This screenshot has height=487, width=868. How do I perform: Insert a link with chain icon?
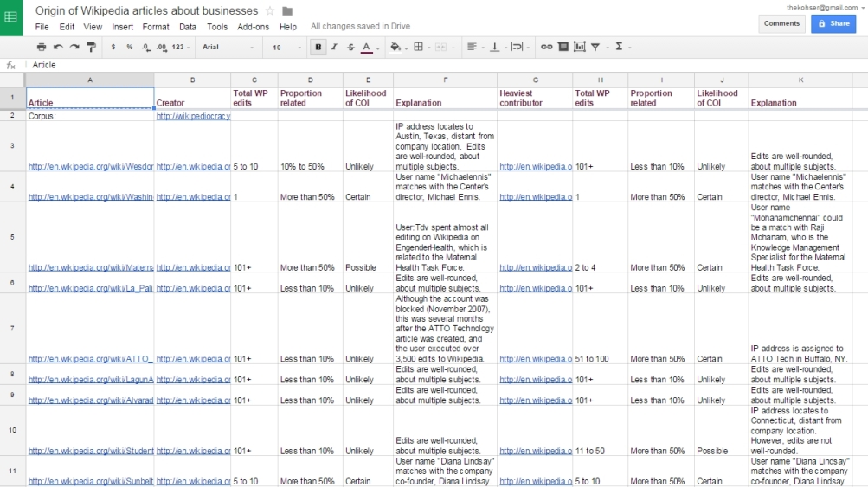[546, 47]
